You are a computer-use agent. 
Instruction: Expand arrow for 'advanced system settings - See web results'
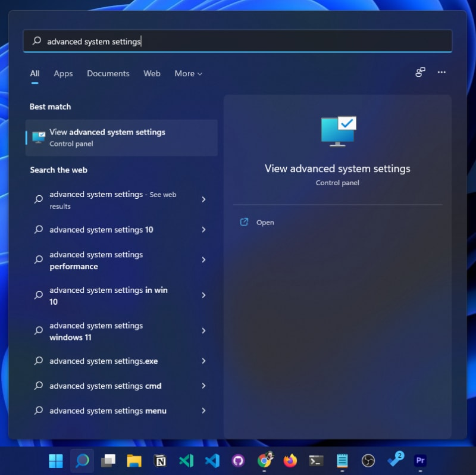click(203, 199)
